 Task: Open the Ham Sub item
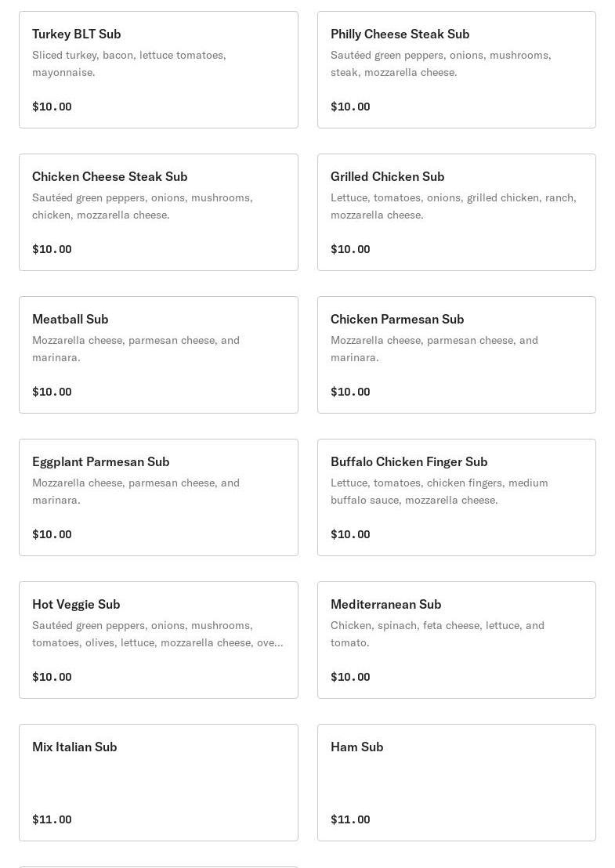456,783
